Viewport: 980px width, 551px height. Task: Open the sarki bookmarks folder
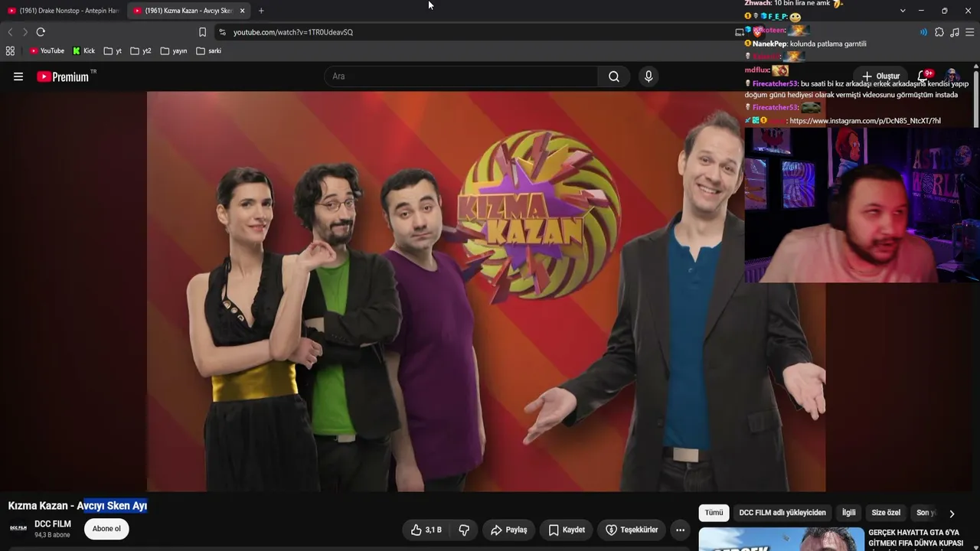coord(209,51)
